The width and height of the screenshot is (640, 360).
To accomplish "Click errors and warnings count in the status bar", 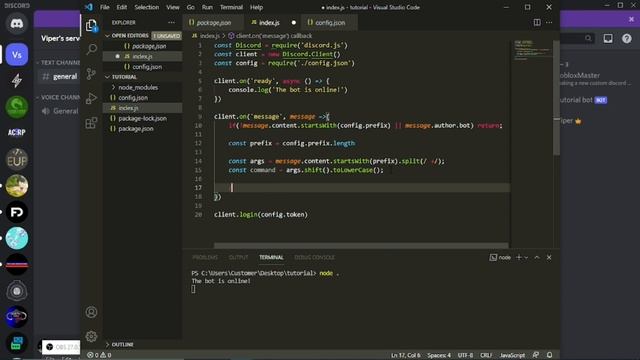I will click(99, 355).
